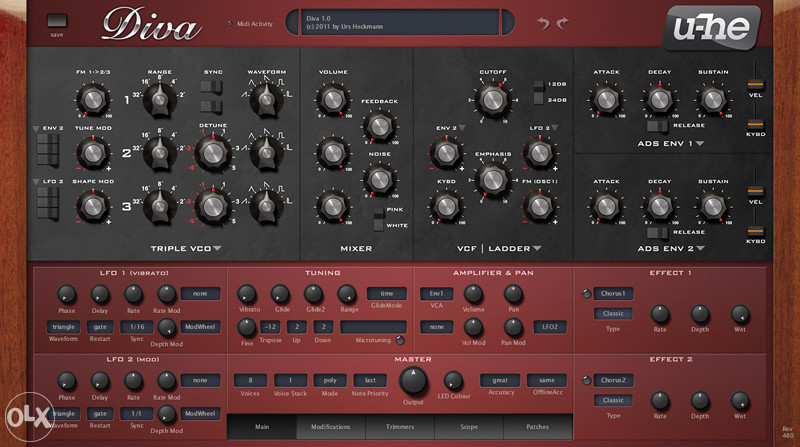Toggle Effect 2 power button
800x447 pixels.
(586, 380)
